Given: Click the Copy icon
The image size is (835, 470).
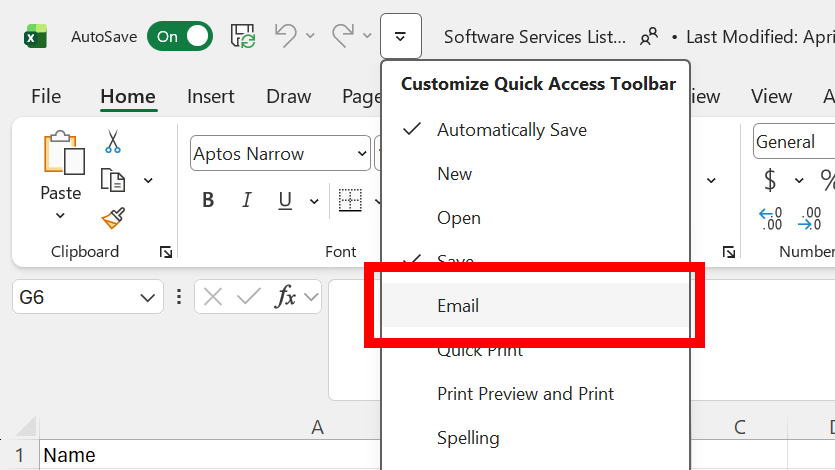Looking at the screenshot, I should coord(113,180).
